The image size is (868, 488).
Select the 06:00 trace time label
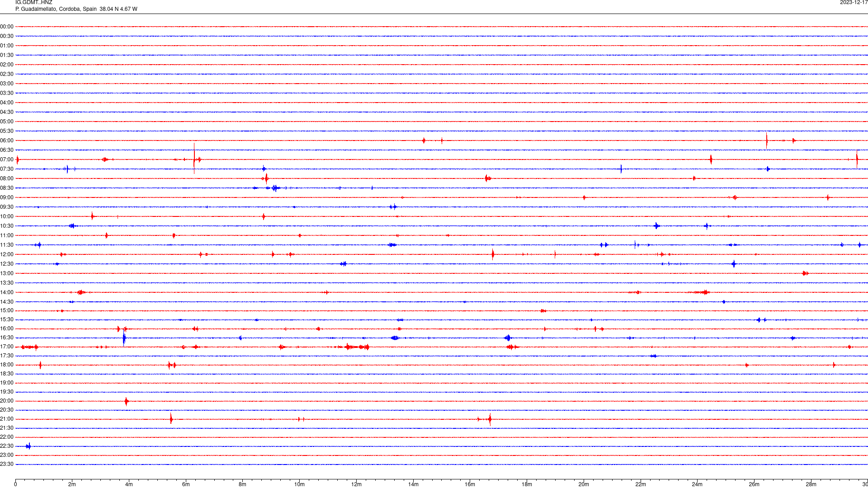tap(7, 141)
